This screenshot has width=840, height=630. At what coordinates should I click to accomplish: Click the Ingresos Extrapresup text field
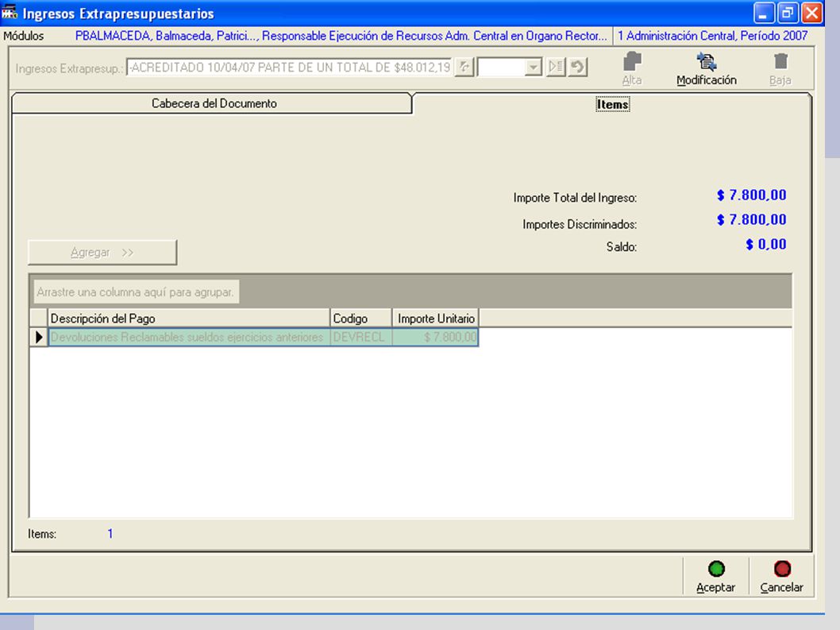[290, 67]
